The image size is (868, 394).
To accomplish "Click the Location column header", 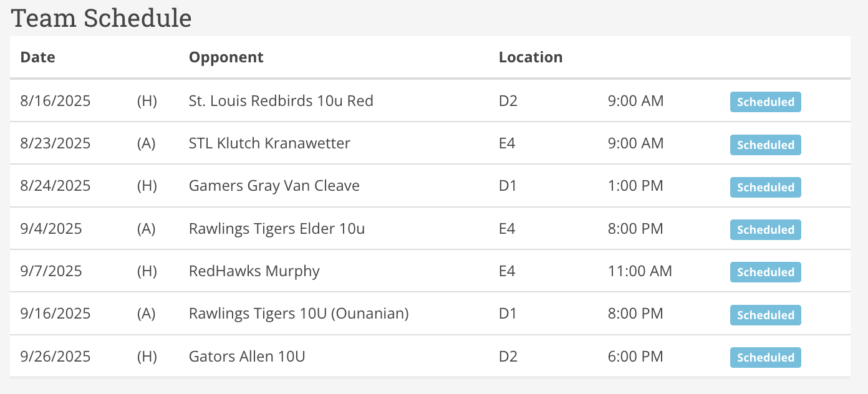I will (531, 57).
